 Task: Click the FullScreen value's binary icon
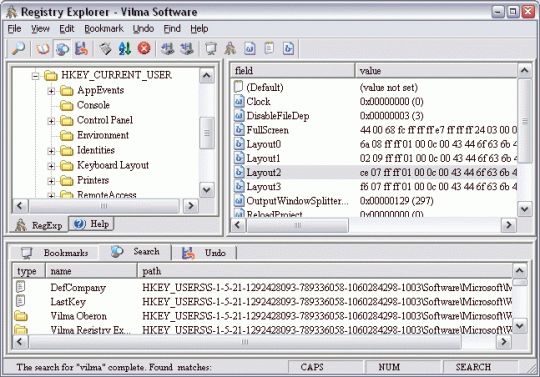click(239, 130)
